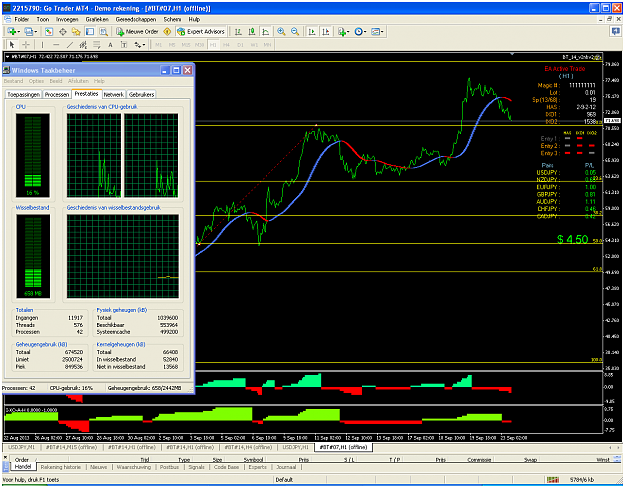The image size is (625, 486).
Task: Open Market Watch window icon
Action: click(49, 31)
